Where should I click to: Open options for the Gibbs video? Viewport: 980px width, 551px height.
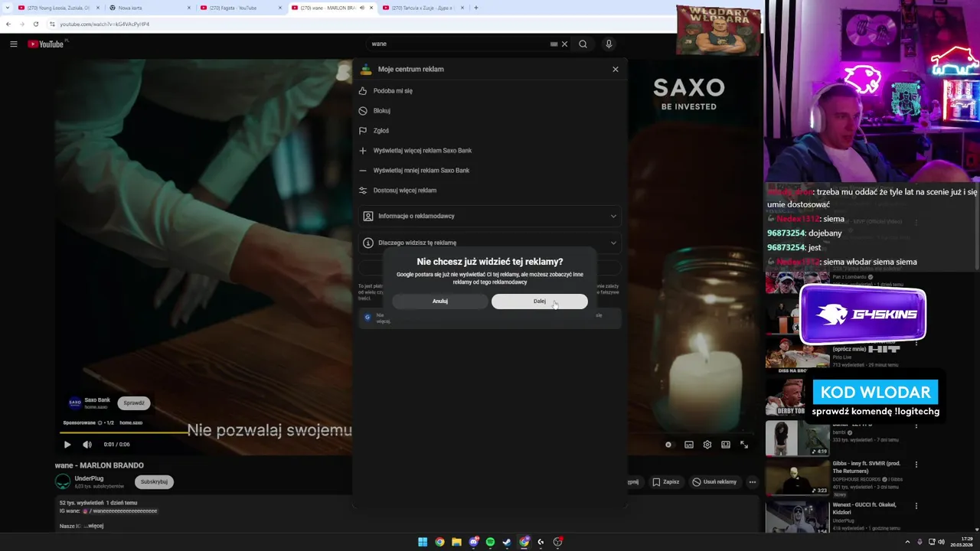[916, 465]
